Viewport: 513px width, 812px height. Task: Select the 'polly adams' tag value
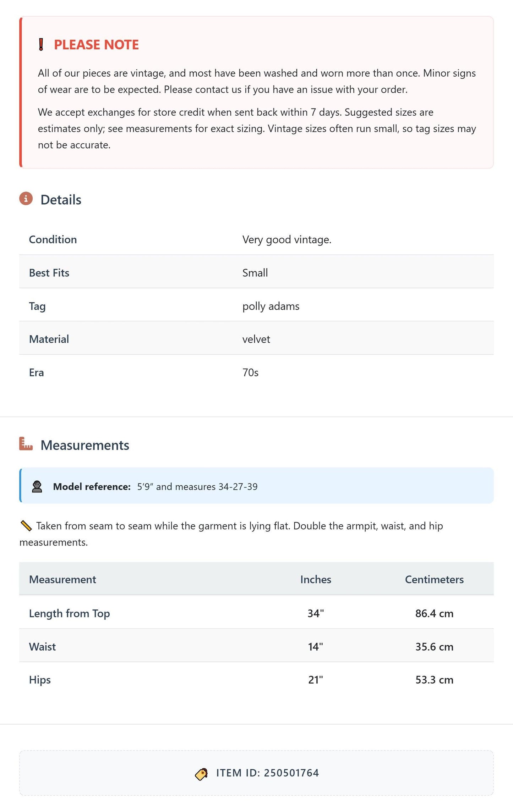(x=271, y=306)
